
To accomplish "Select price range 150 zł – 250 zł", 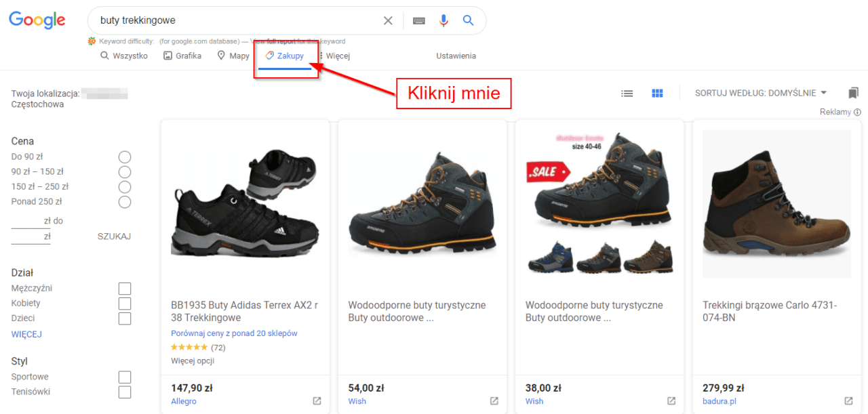I will point(125,187).
